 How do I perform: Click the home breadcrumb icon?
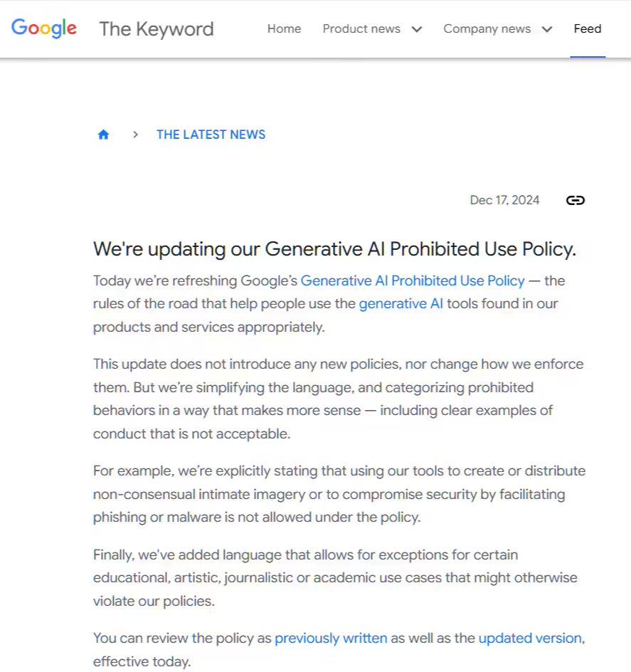[x=104, y=135]
